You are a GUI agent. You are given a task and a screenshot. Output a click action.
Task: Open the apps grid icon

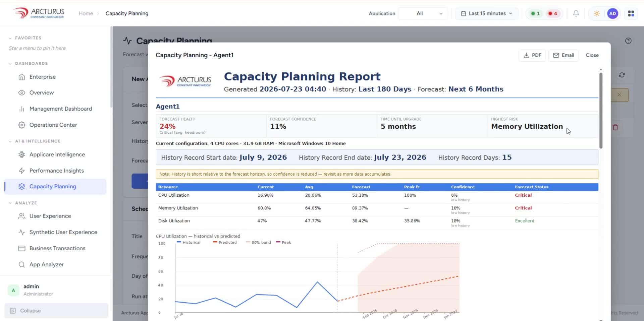coord(631,13)
